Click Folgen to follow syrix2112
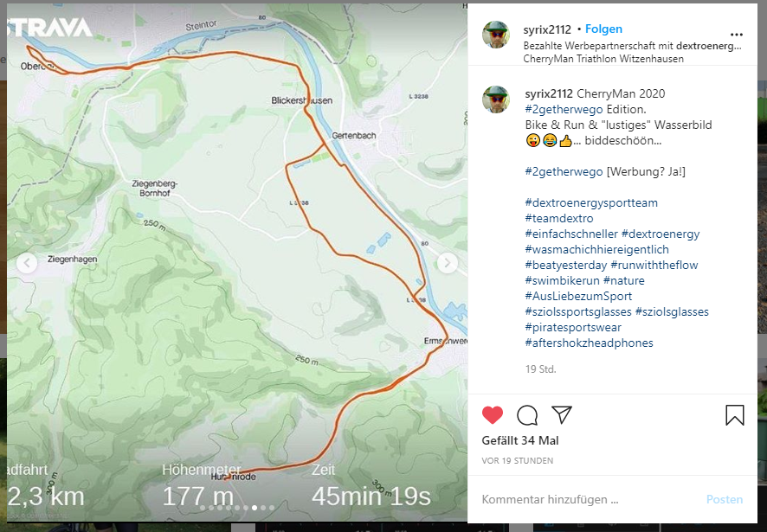 pyautogui.click(x=603, y=29)
